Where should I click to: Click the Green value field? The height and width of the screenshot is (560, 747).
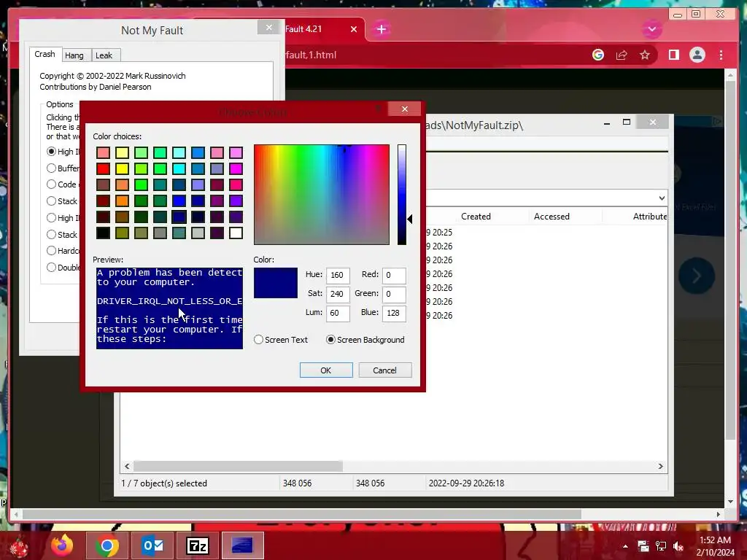394,294
